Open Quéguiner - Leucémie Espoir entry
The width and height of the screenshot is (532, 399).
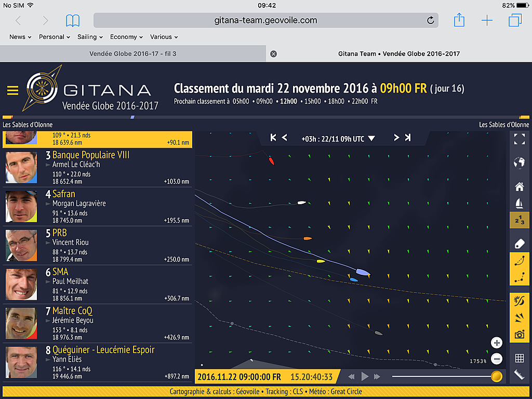[x=97, y=362]
